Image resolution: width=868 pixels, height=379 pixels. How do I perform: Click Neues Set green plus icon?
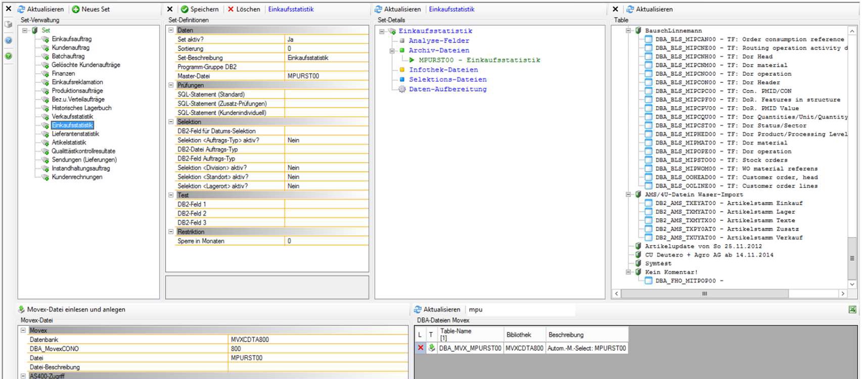pyautogui.click(x=75, y=9)
